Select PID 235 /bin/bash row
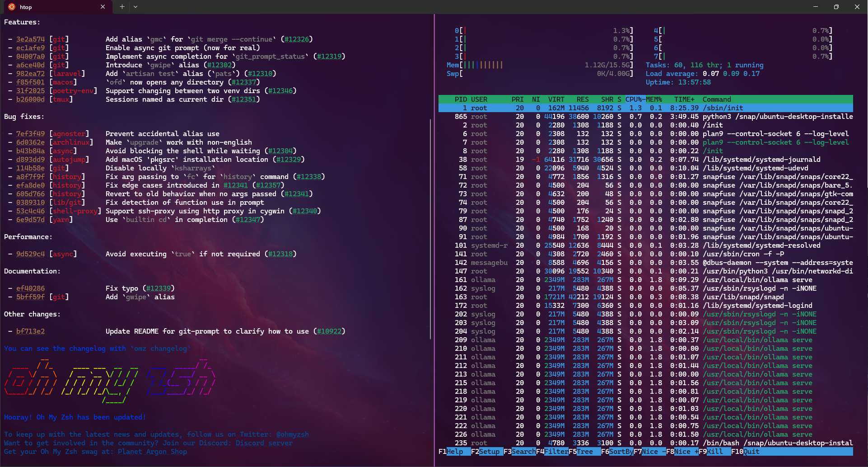Viewport: 868px width, 467px height. 645,443
